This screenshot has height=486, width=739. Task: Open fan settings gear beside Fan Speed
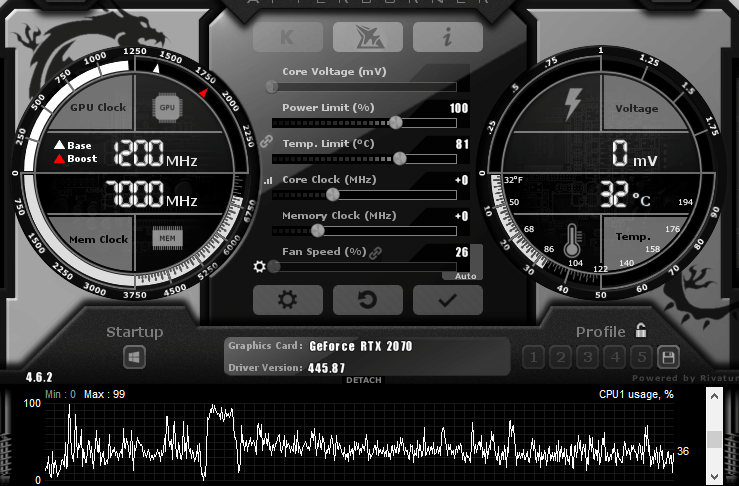[x=259, y=266]
